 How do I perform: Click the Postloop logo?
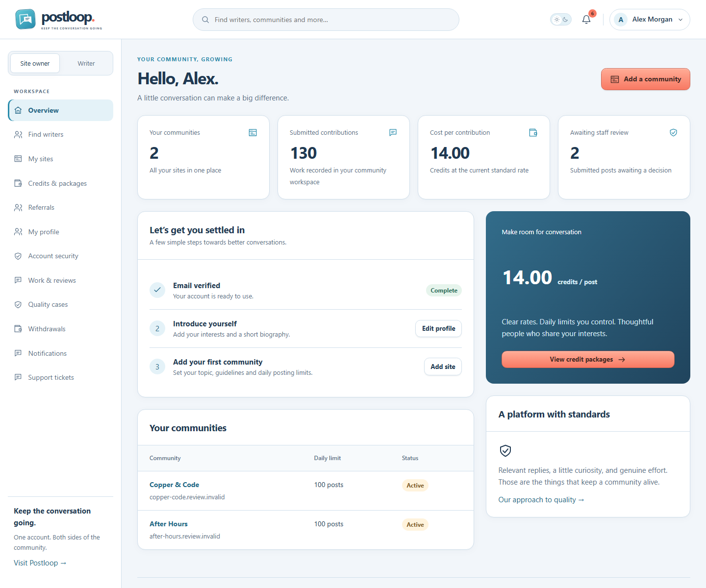pos(59,20)
